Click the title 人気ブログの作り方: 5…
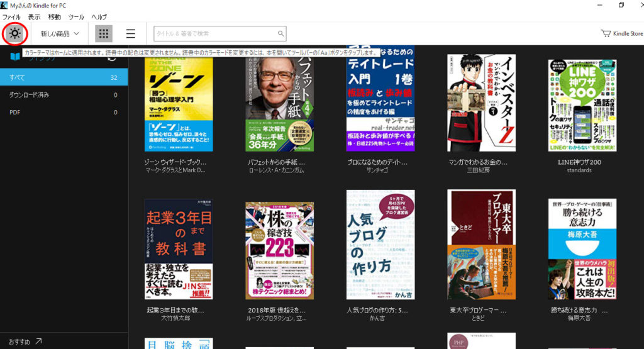Viewport: 644px width, 349px height. 377,310
